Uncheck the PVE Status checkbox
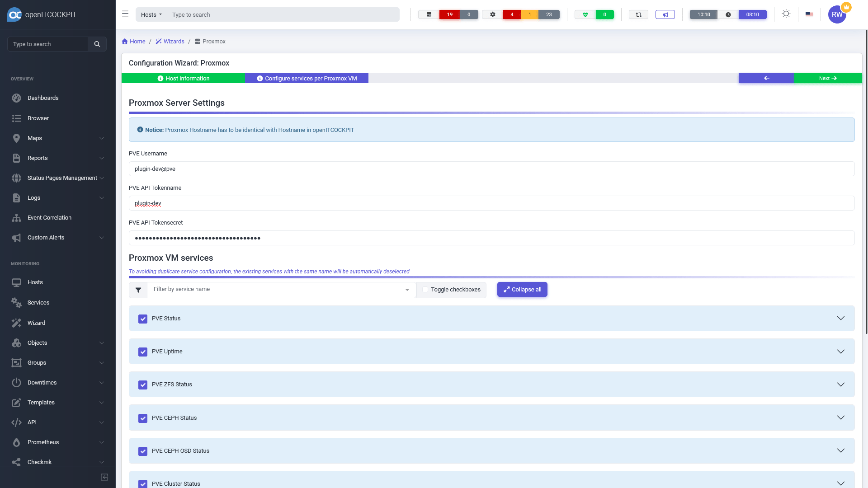This screenshot has width=868, height=488. pos(143,319)
